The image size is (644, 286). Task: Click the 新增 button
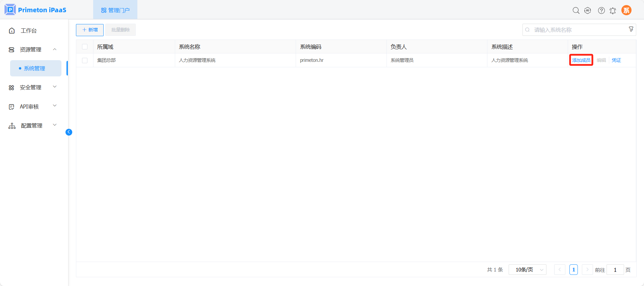tap(90, 30)
